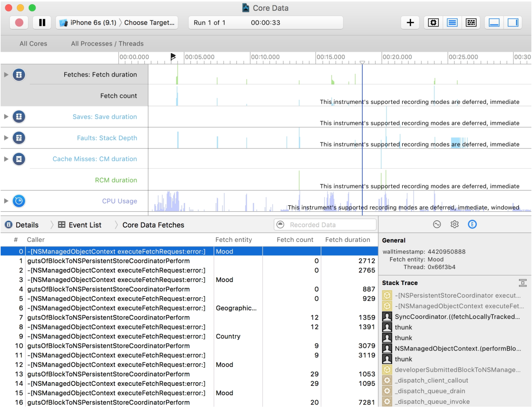Toggle the Stack Trace collapse icon
The height and width of the screenshot is (410, 532).
523,283
